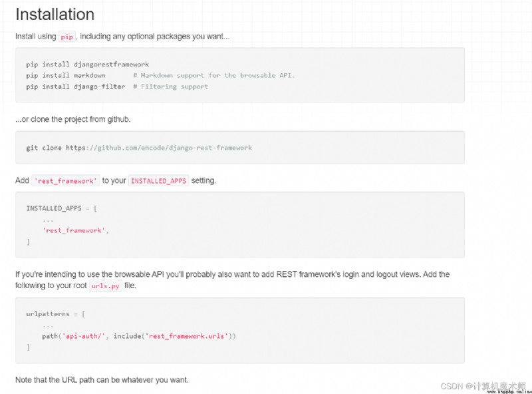
Task: Click the 'Note that the URL path' sentence
Action: click(102, 380)
